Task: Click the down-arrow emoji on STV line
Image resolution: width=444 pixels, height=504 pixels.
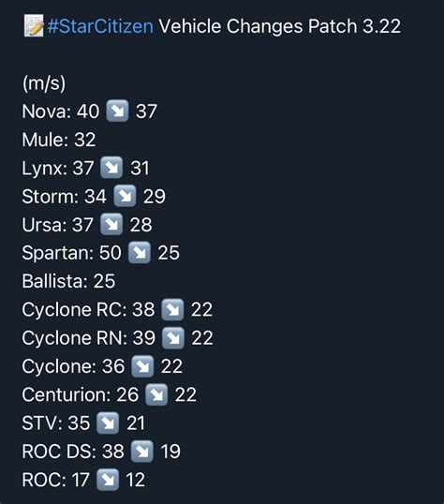Action: 108,422
